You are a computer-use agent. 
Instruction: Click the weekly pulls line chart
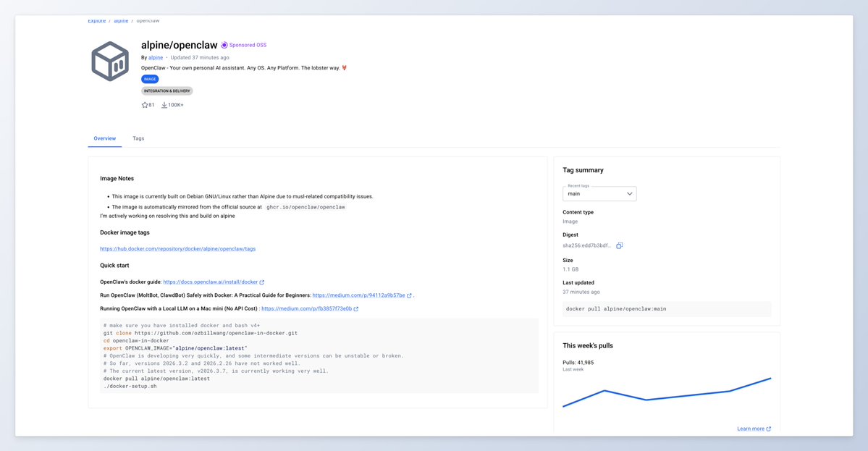(667, 393)
